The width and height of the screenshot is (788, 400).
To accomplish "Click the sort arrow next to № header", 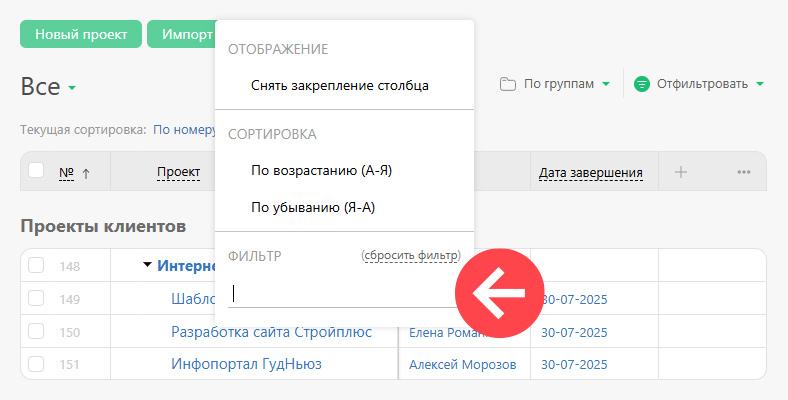I will [x=86, y=174].
